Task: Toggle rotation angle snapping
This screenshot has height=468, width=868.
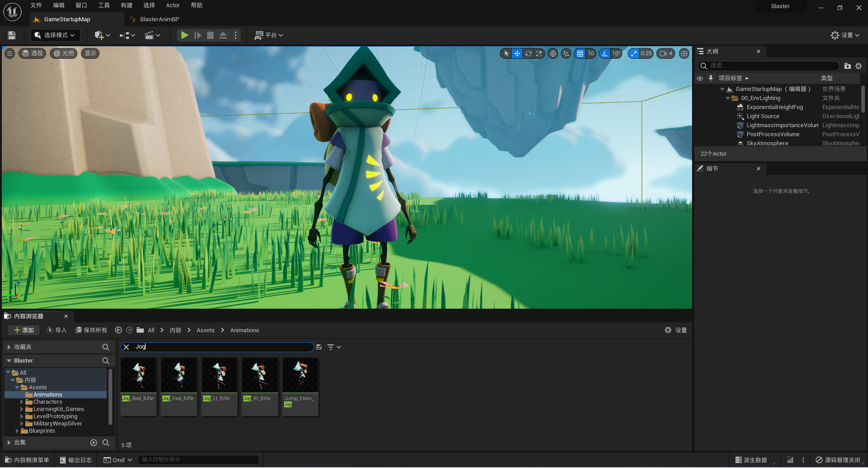Action: (605, 53)
